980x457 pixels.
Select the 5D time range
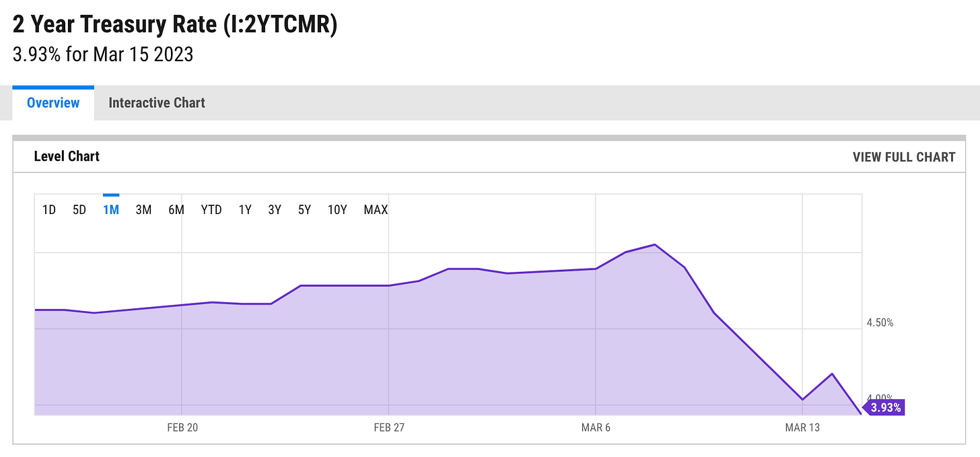point(79,209)
